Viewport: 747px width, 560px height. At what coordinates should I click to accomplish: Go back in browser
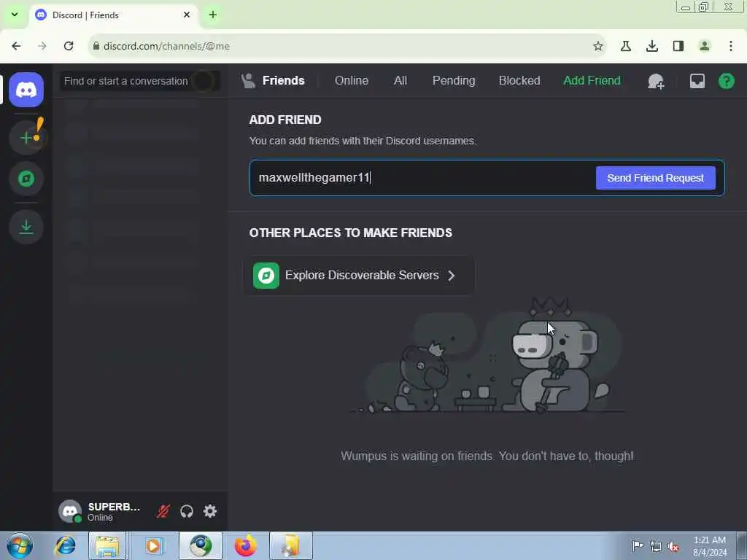[x=16, y=46]
